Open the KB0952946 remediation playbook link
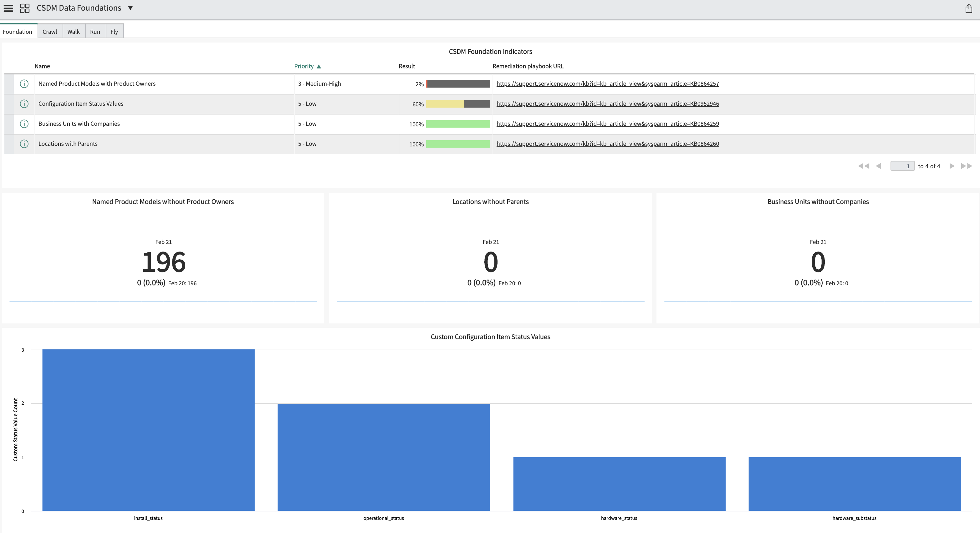The width and height of the screenshot is (980, 533). [x=608, y=104]
